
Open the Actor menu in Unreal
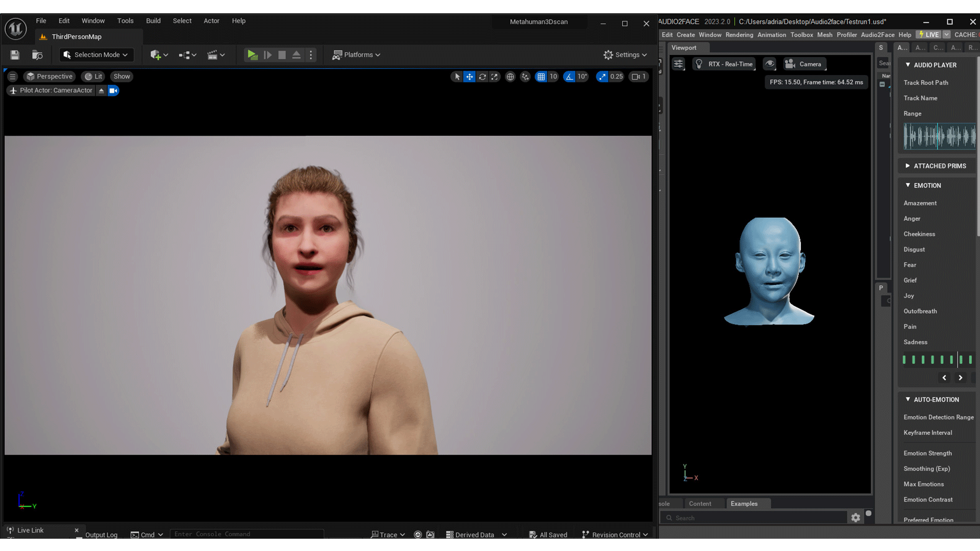pyautogui.click(x=211, y=21)
